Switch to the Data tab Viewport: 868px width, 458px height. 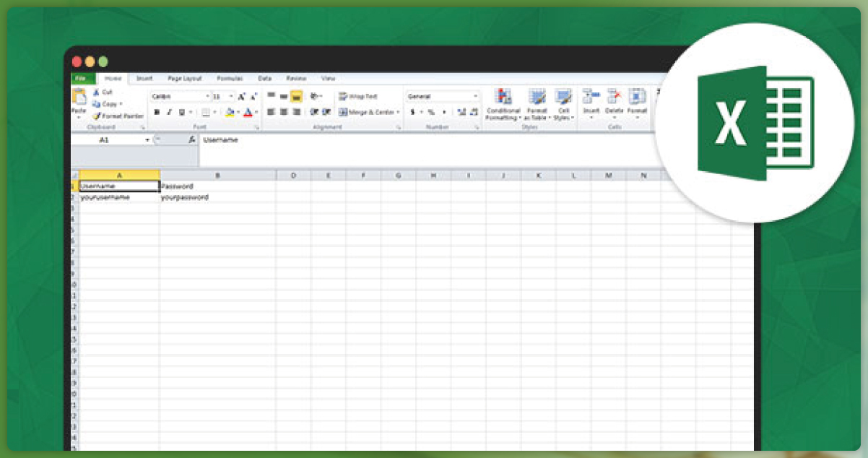[x=265, y=78]
